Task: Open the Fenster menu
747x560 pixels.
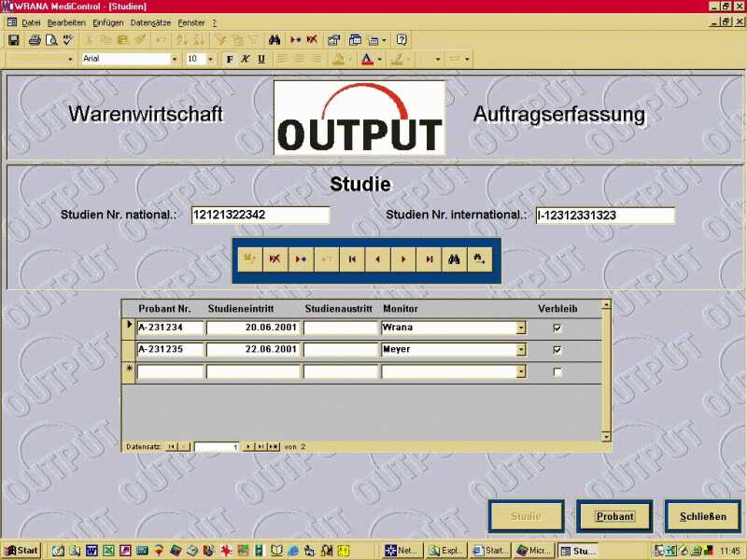Action: pyautogui.click(x=191, y=22)
